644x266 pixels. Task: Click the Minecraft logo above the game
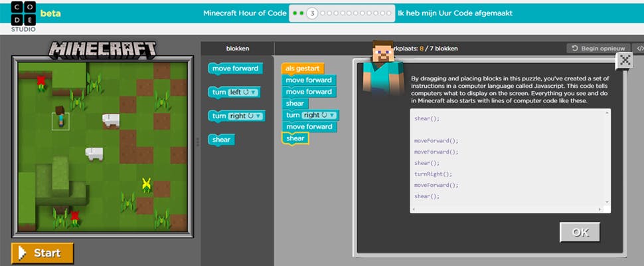click(x=102, y=49)
